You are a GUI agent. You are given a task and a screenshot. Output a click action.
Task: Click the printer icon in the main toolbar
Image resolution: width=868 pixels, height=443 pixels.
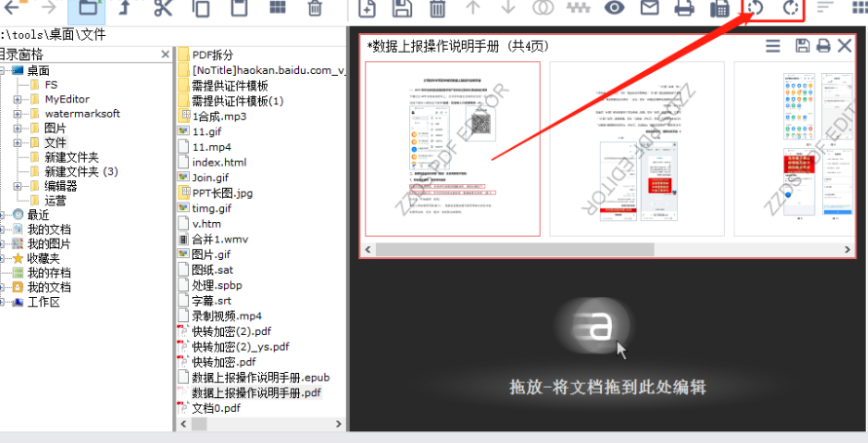coord(685,8)
